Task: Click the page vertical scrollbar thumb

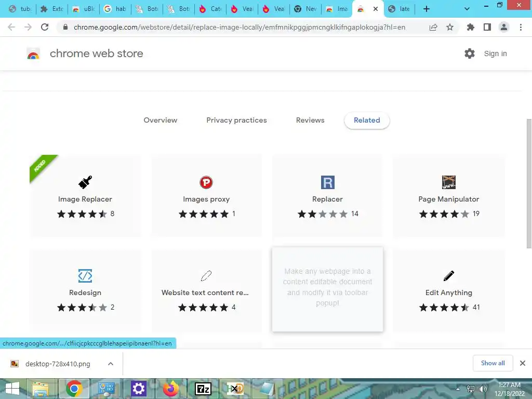Action: [528, 183]
